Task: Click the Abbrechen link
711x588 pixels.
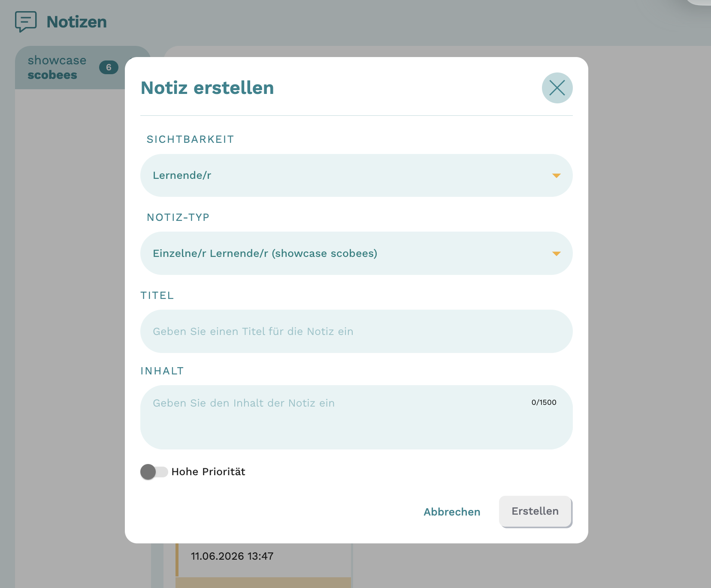Action: click(452, 512)
